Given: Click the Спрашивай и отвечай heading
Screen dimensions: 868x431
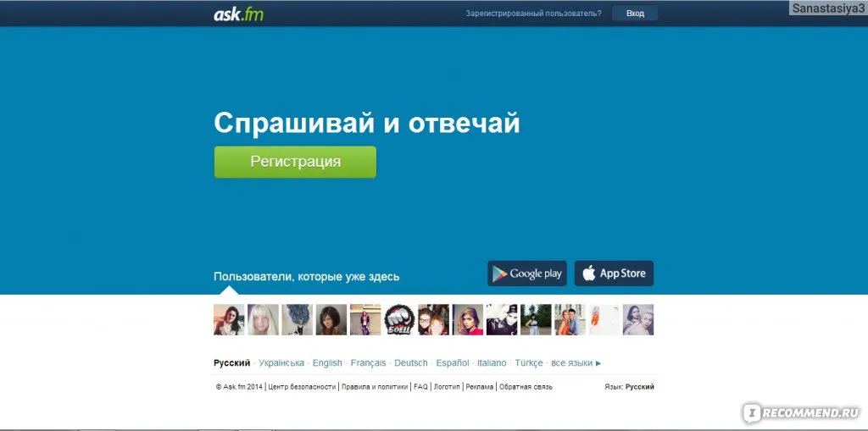Looking at the screenshot, I should (x=367, y=123).
